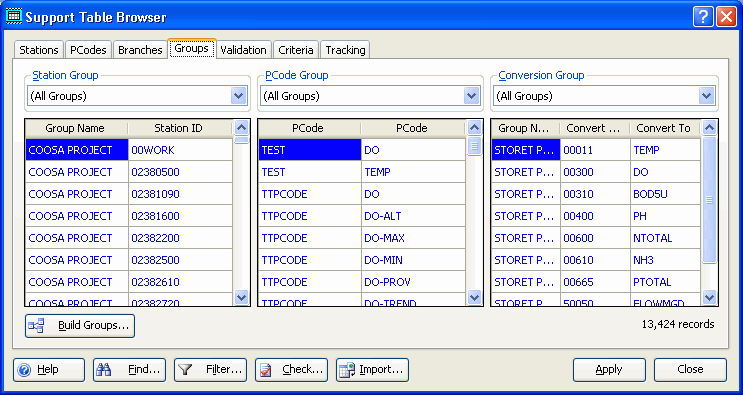Click the Help question mark icon
Screen dimensions: 743x395
tap(24, 370)
